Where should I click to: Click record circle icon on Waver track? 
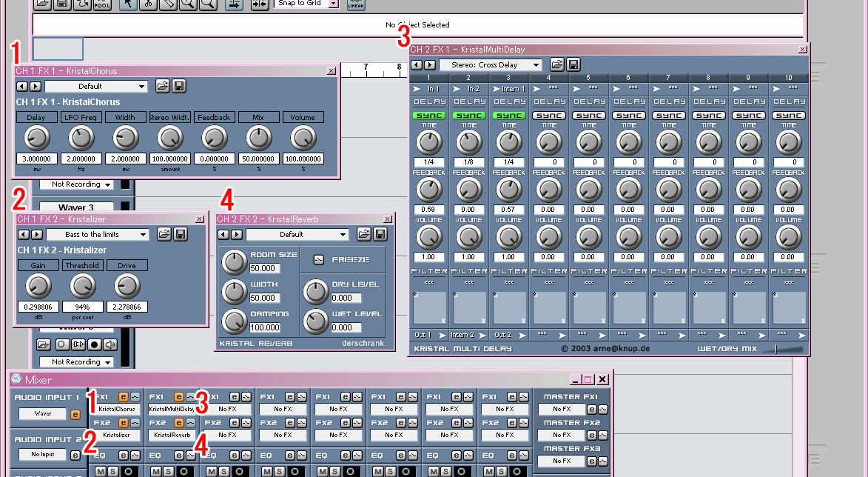95,344
